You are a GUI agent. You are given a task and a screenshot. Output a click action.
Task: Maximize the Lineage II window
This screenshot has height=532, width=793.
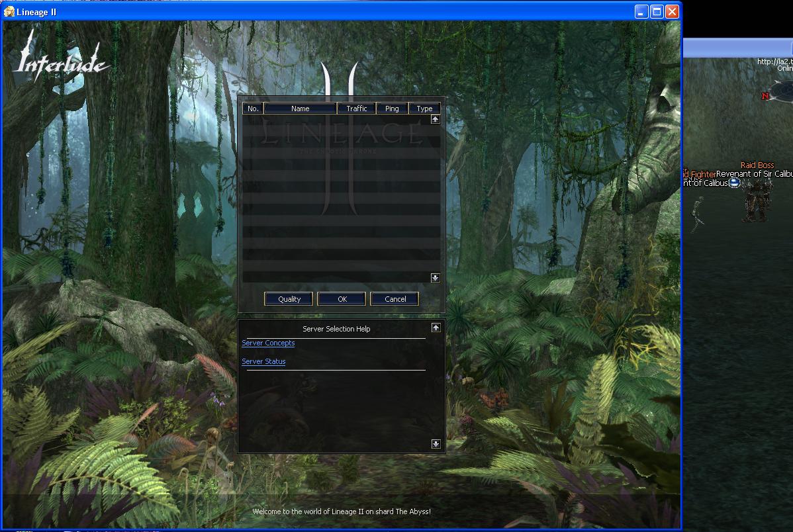(x=657, y=12)
